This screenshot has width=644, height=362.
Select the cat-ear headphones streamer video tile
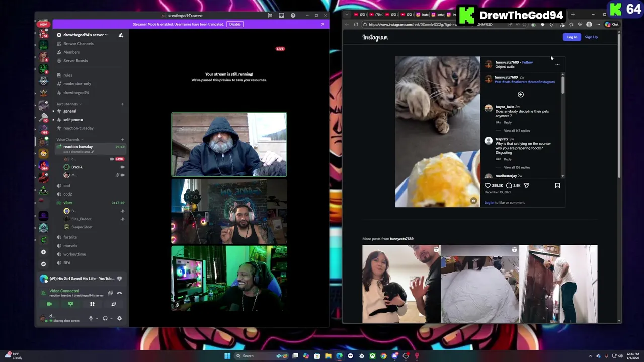pos(229,211)
